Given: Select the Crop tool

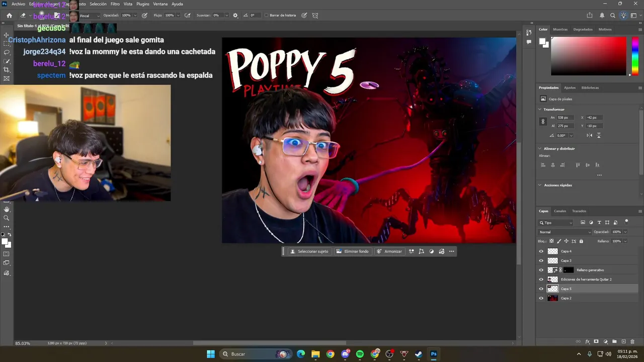Looking at the screenshot, I should click(7, 69).
